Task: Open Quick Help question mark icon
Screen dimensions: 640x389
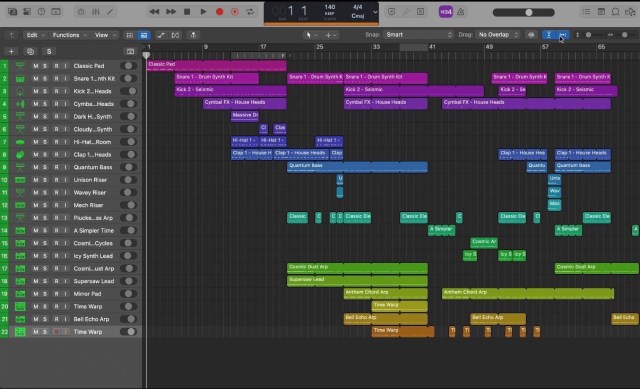Action: pos(41,12)
